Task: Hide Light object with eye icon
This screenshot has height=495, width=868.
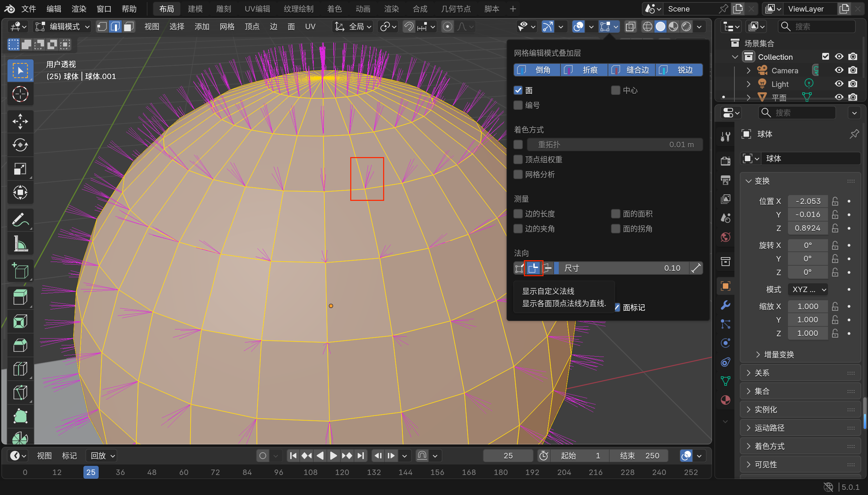Action: point(839,84)
